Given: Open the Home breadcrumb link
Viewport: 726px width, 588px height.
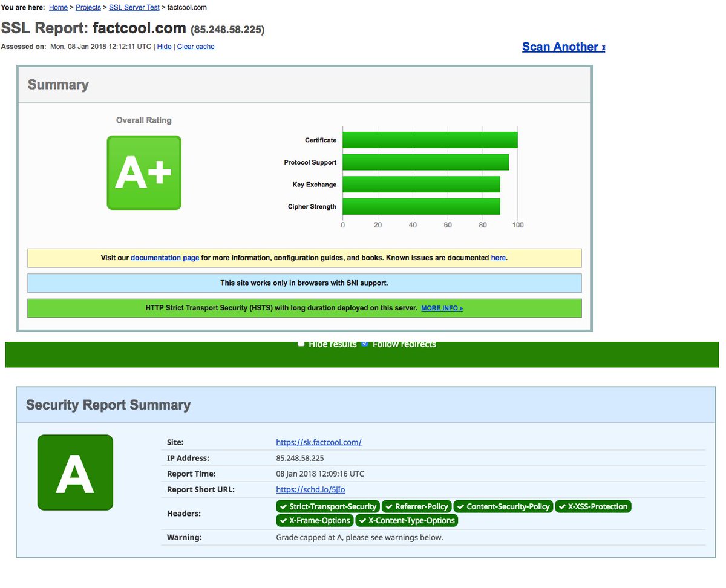Looking at the screenshot, I should [x=58, y=8].
